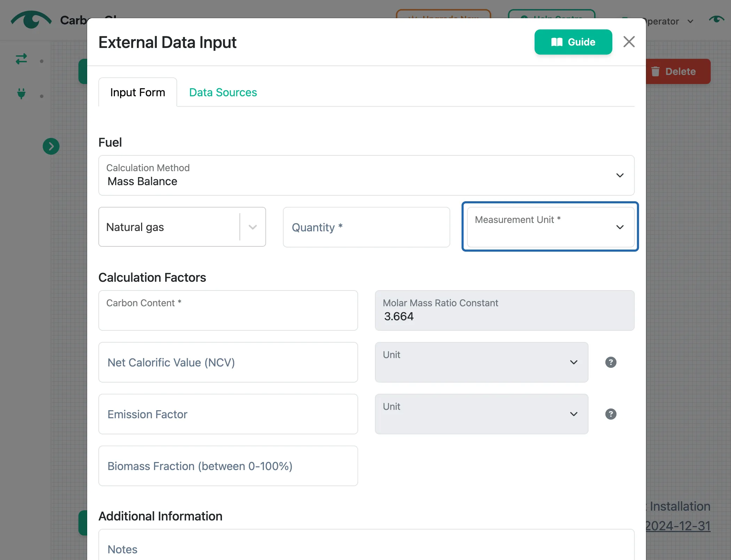Click the Molar Mass Ratio Constant field
731x560 pixels.
(x=504, y=310)
